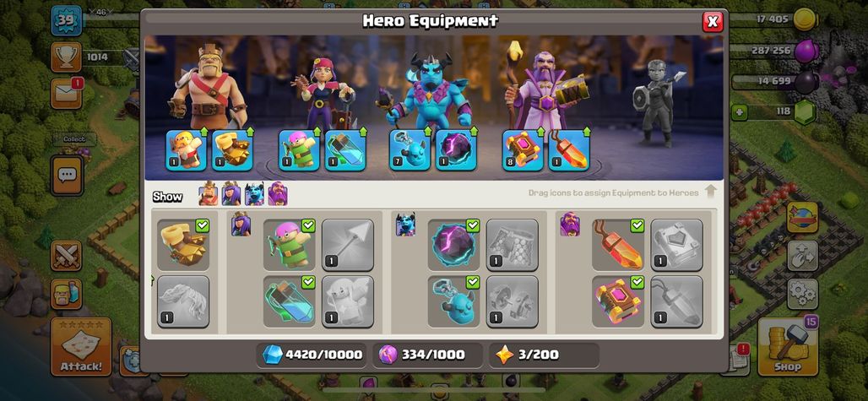Toggle the Earthquake Boots checkmark in inventory
The image size is (868, 401).
tap(202, 225)
